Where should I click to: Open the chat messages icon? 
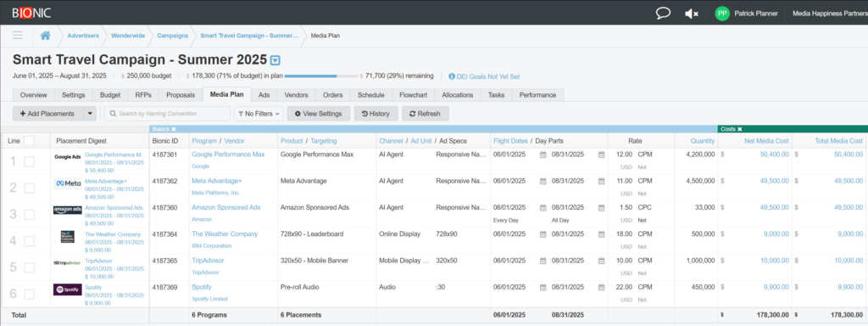(663, 14)
